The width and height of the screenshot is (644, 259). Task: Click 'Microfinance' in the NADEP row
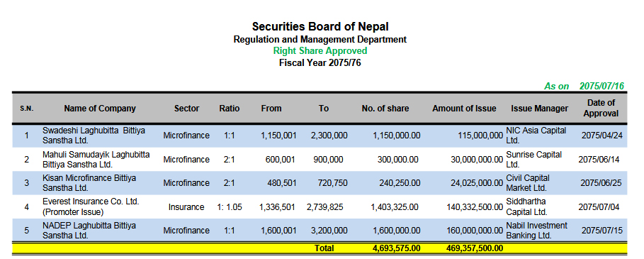pos(186,231)
